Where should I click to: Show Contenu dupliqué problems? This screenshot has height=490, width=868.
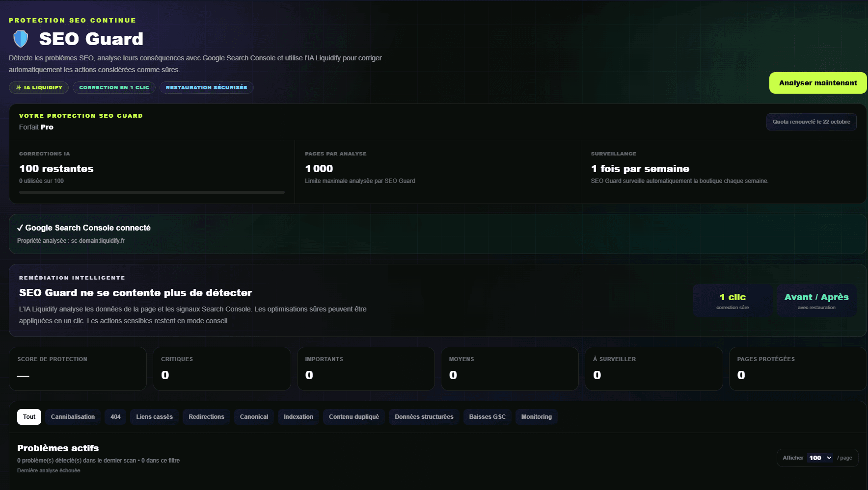point(354,417)
